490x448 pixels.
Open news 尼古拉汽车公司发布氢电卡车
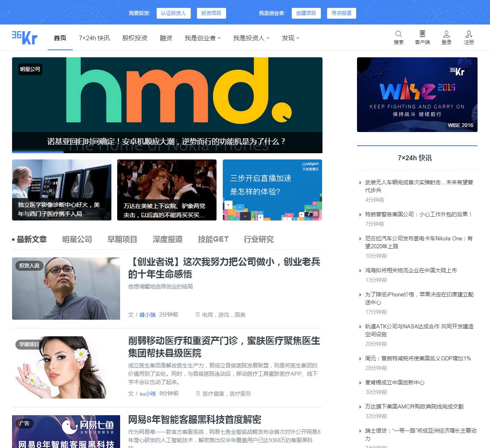click(419, 242)
